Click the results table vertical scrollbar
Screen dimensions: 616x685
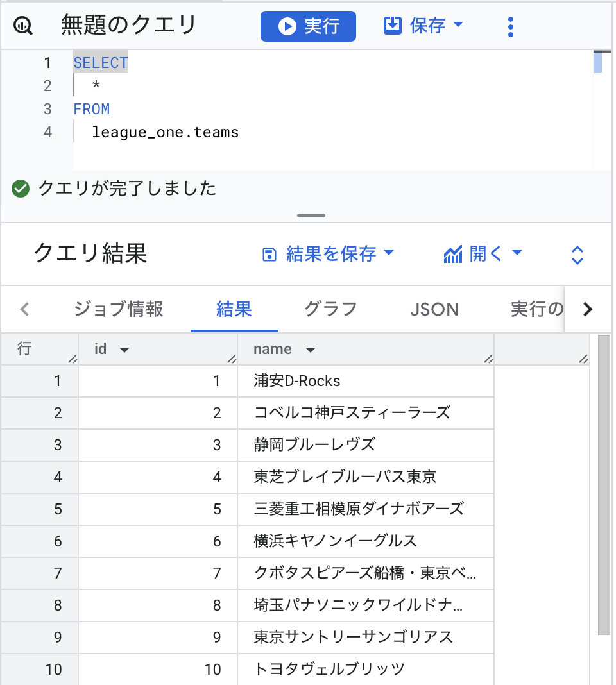pos(604,485)
